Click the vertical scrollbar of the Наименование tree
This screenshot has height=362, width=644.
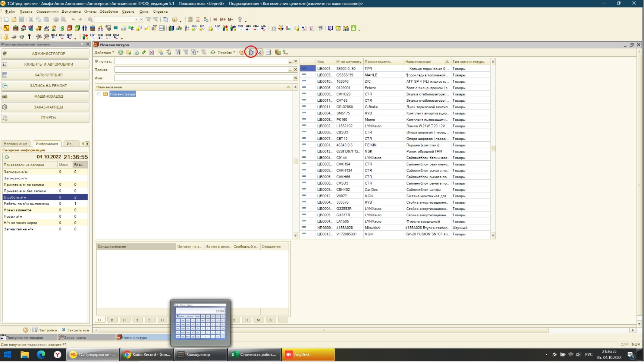(295, 161)
